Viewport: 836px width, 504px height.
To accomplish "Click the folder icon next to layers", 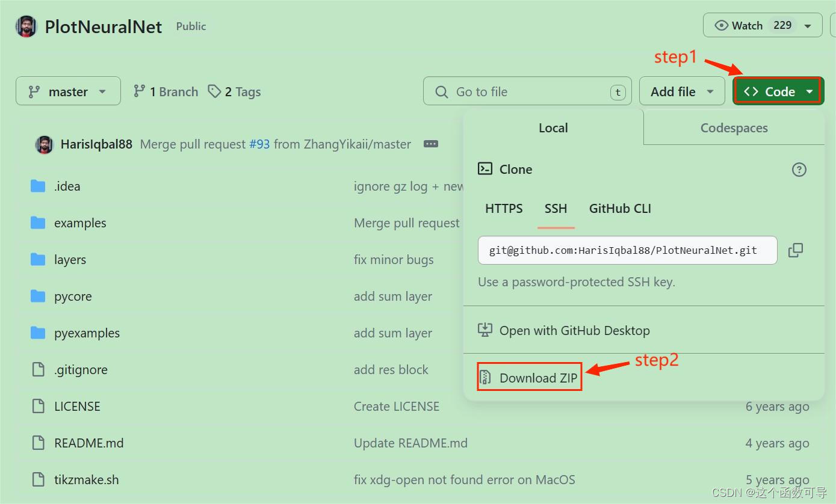I will pos(38,260).
